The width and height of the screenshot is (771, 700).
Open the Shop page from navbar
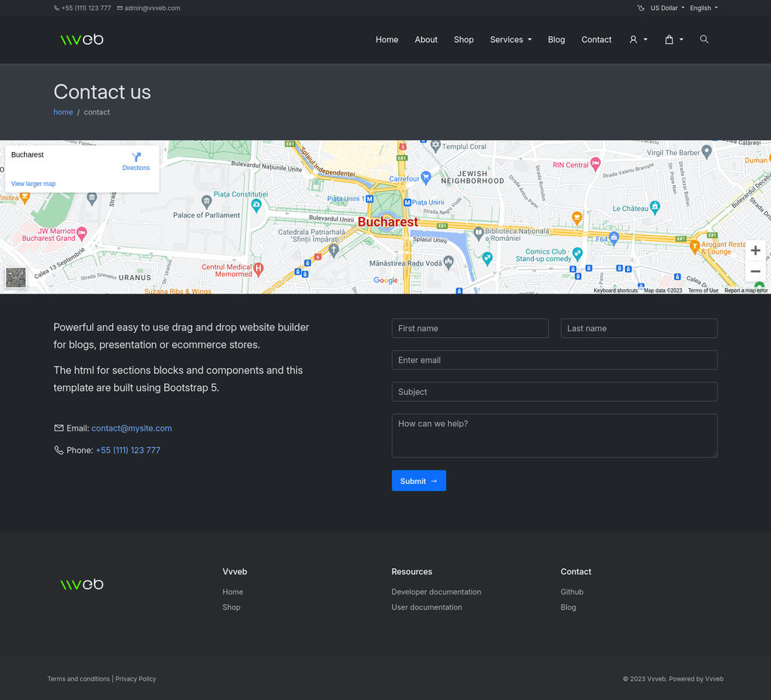click(464, 39)
